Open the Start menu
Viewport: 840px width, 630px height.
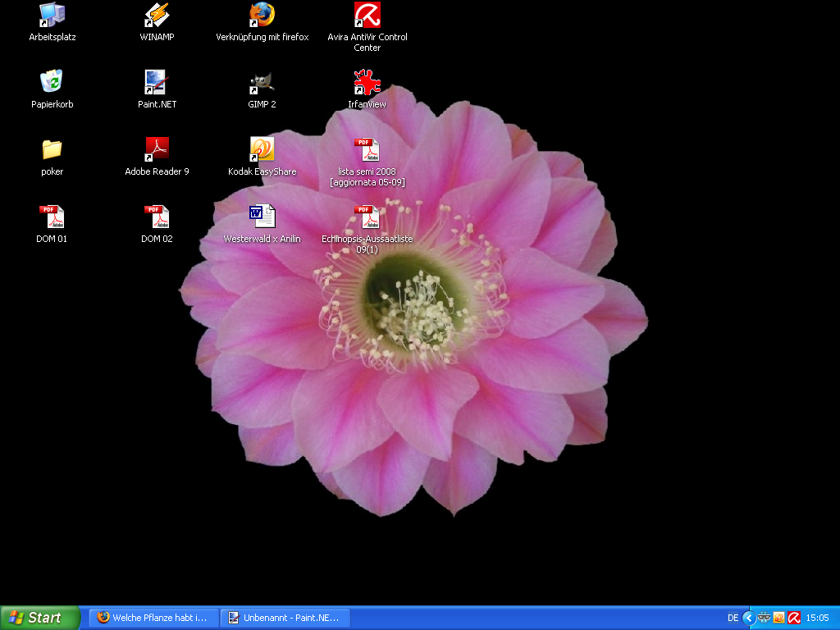(x=39, y=618)
